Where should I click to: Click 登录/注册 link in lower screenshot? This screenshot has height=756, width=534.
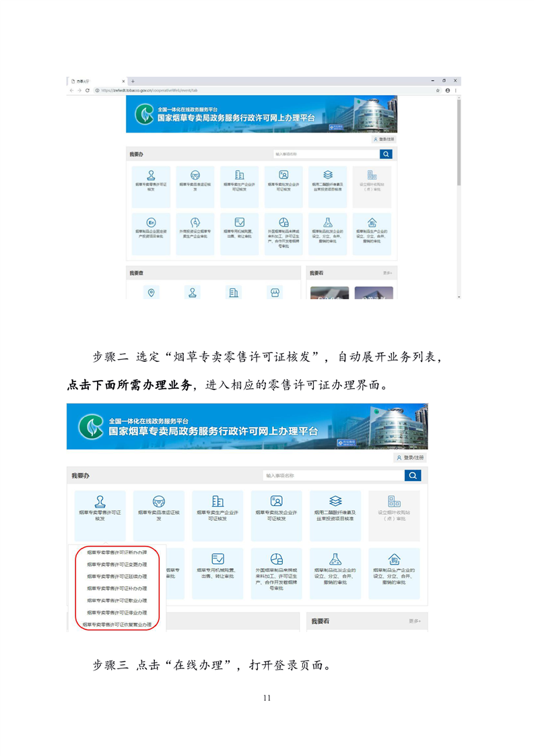coord(411,458)
